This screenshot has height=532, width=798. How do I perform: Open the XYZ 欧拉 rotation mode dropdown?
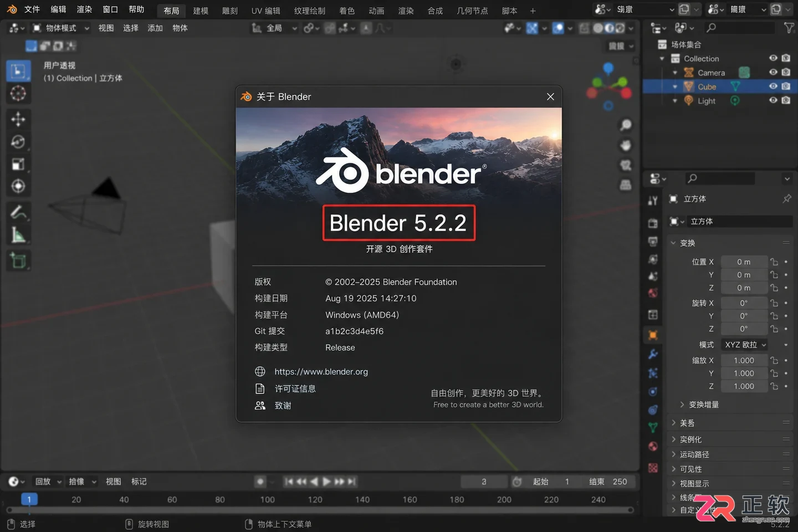[x=745, y=345]
